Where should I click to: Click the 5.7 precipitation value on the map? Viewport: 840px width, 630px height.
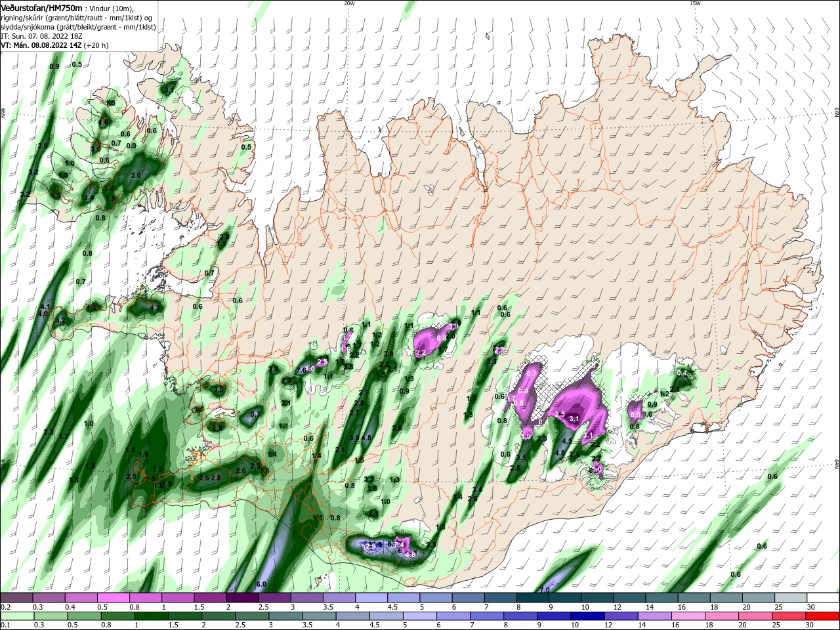tap(257, 414)
